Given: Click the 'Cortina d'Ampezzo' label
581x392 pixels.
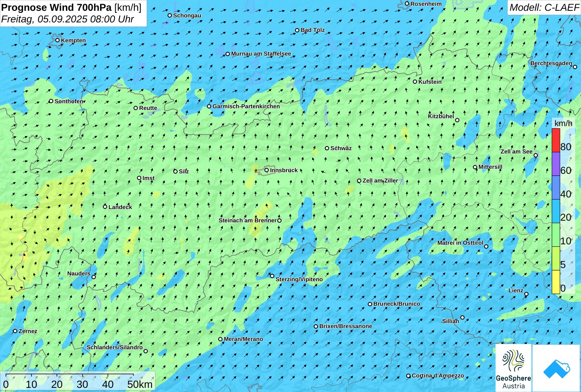Looking at the screenshot, I should 438,375.
